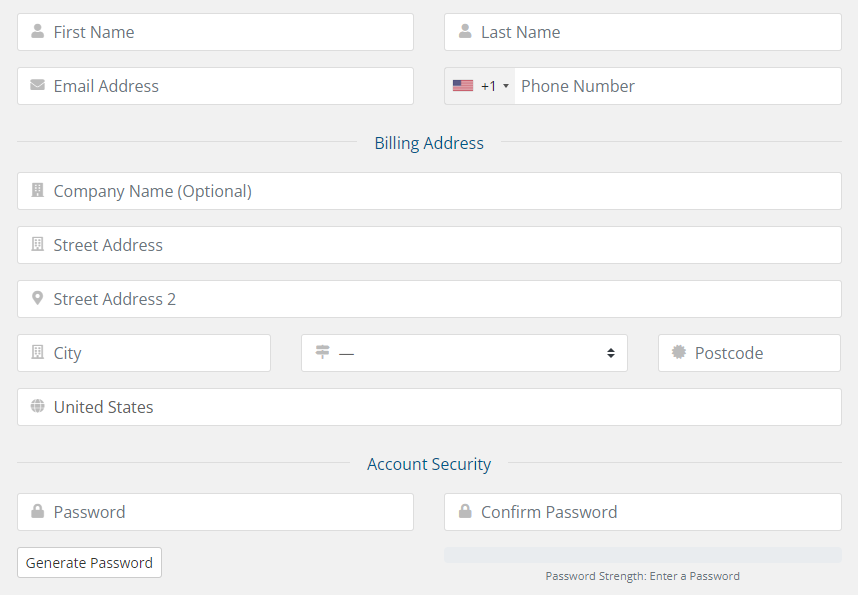This screenshot has width=858, height=595.
Task: Click the envelope icon in Email Address field
Action: pos(38,86)
